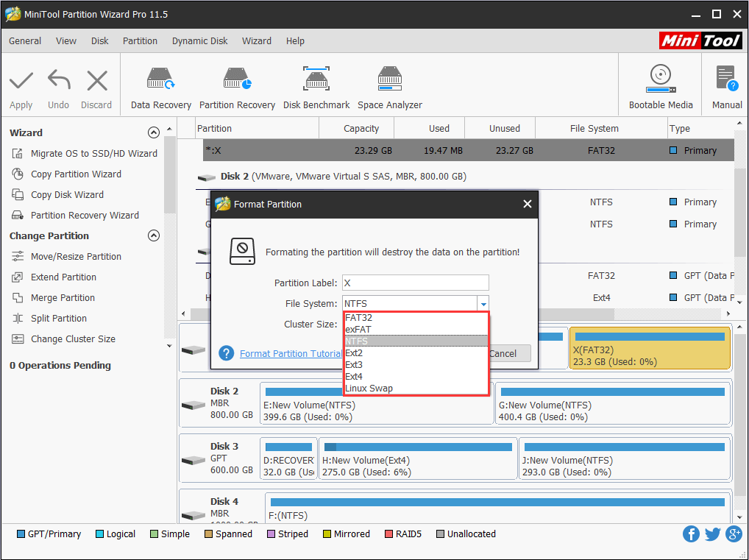Open the Partition menu

(x=140, y=41)
